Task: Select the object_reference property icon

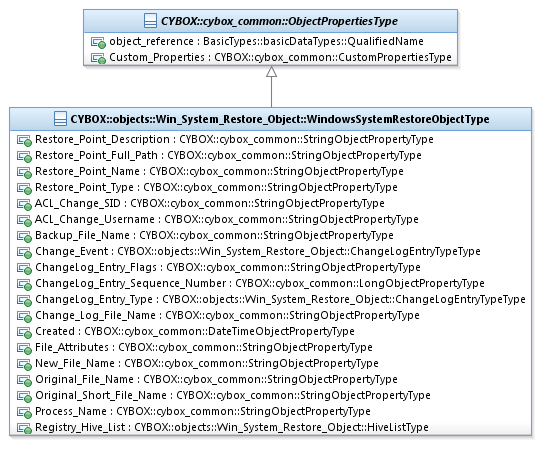Action: (x=98, y=42)
